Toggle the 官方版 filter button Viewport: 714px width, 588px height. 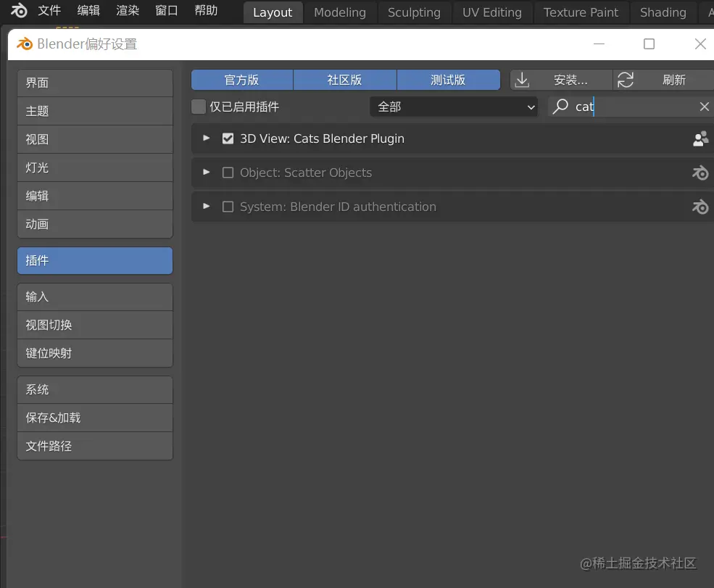tap(242, 80)
